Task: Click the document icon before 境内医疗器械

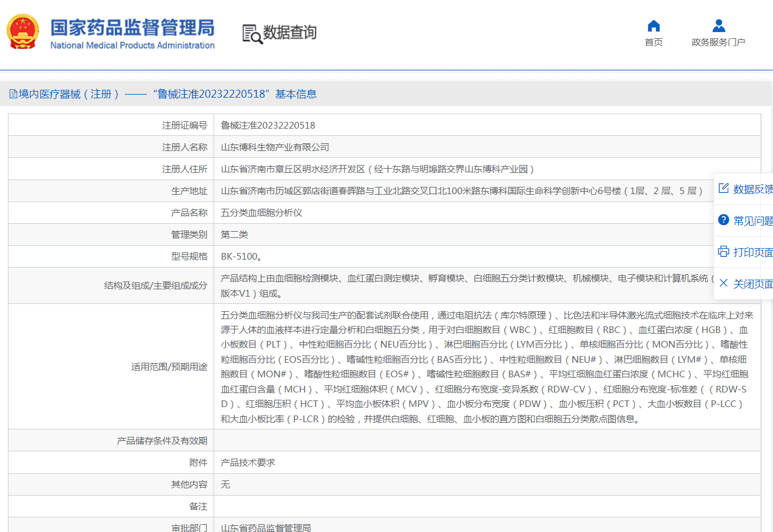Action: click(13, 94)
